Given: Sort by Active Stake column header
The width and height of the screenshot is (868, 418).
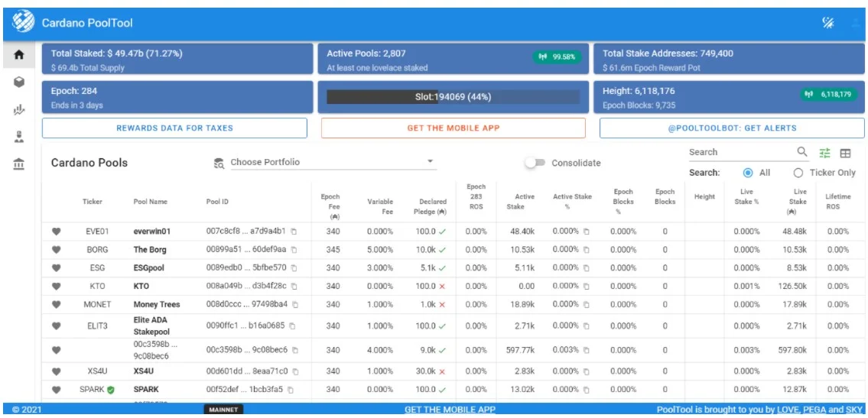Looking at the screenshot, I should click(520, 201).
